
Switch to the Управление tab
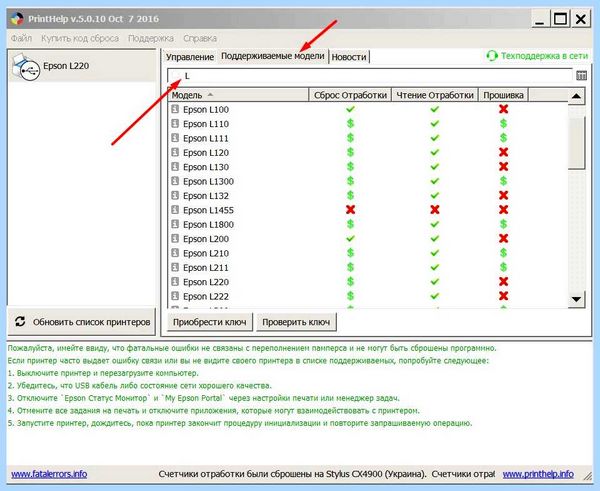[190, 57]
